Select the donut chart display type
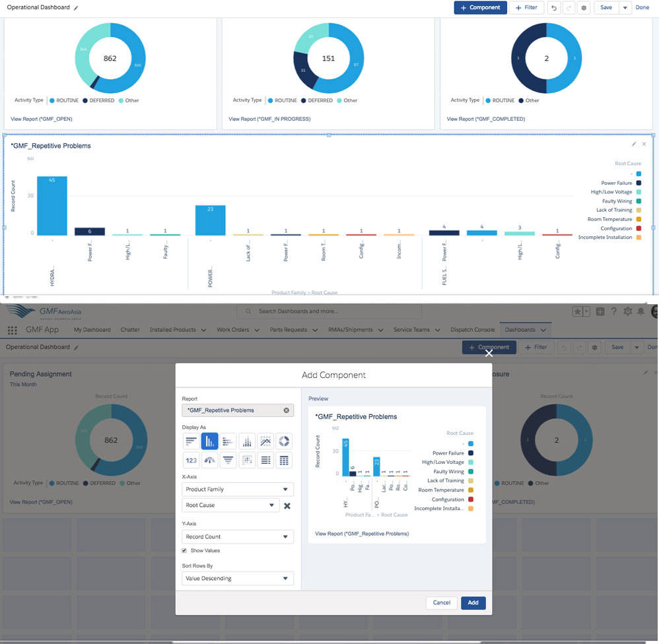The height and width of the screenshot is (644, 659). (284, 441)
